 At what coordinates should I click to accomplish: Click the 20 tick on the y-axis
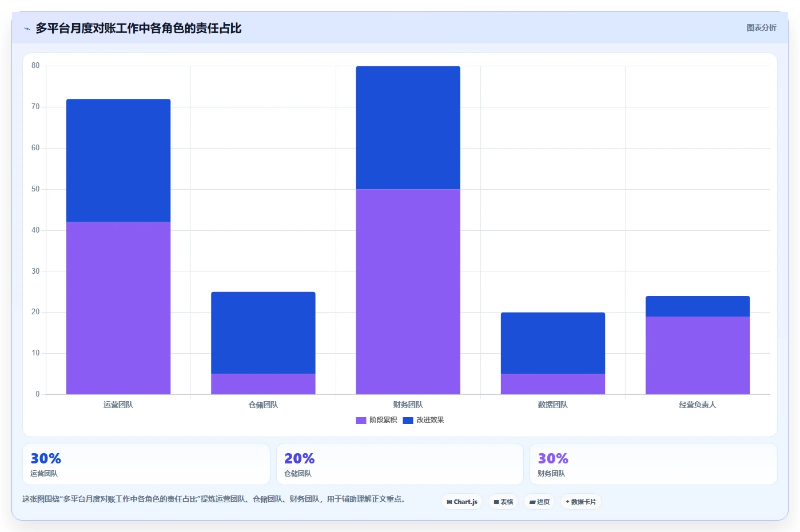[x=35, y=312]
